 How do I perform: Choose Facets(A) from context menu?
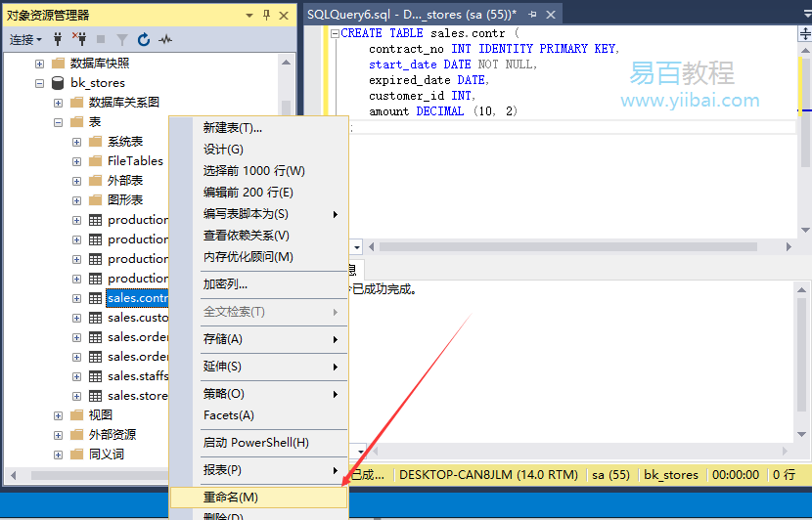click(259, 415)
